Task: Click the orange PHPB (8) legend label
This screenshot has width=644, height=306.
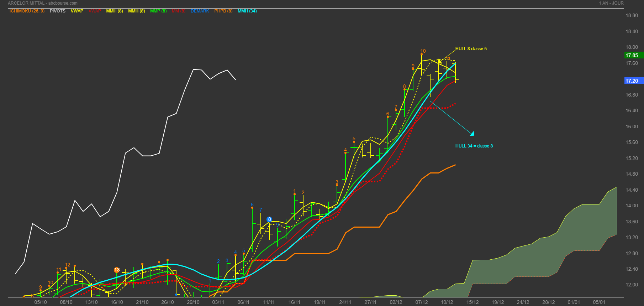Action: pyautogui.click(x=223, y=11)
